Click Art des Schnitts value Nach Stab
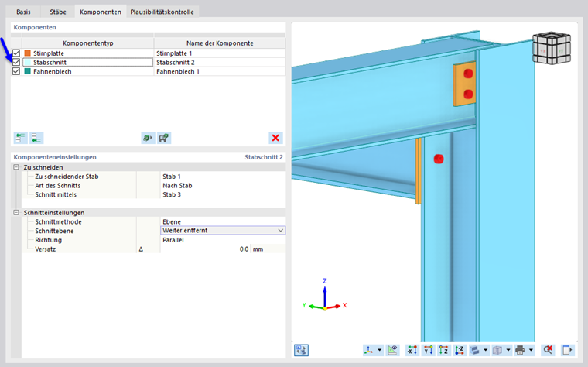The image size is (588, 367). click(223, 185)
